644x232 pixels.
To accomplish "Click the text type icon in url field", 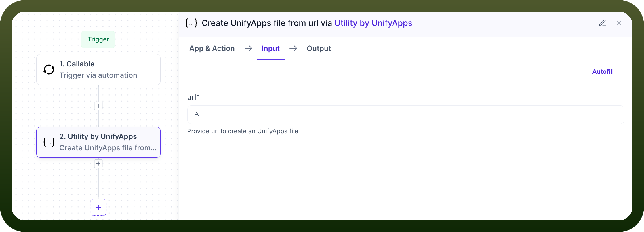I will click(x=197, y=115).
